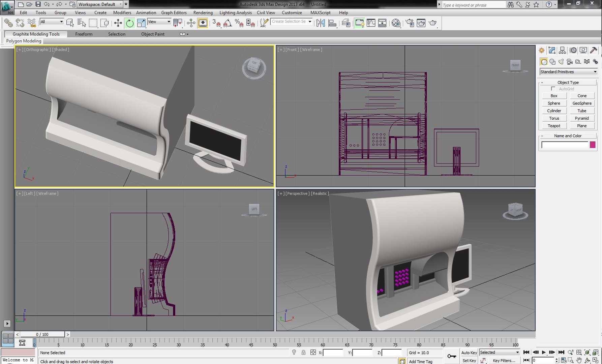Open Rendered Frame Window

(421, 23)
